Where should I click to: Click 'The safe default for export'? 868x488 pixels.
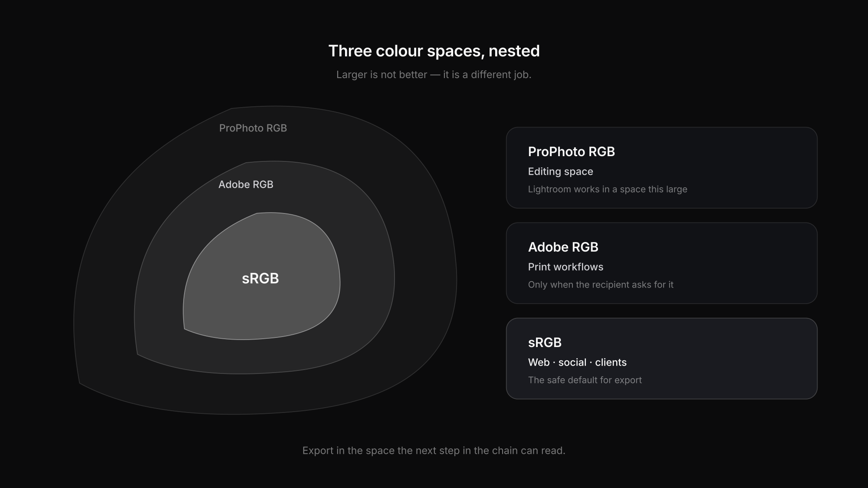click(585, 380)
